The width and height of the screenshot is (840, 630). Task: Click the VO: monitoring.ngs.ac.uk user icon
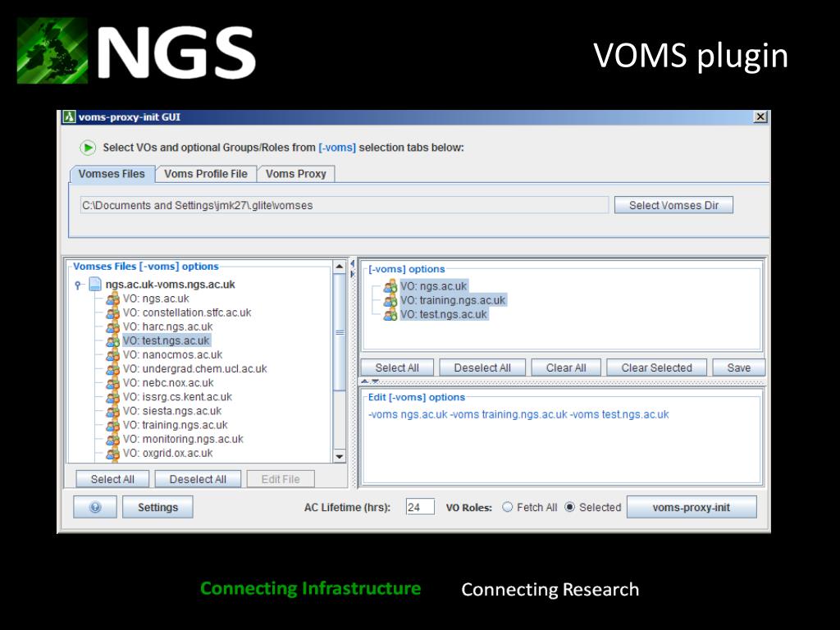[112, 439]
